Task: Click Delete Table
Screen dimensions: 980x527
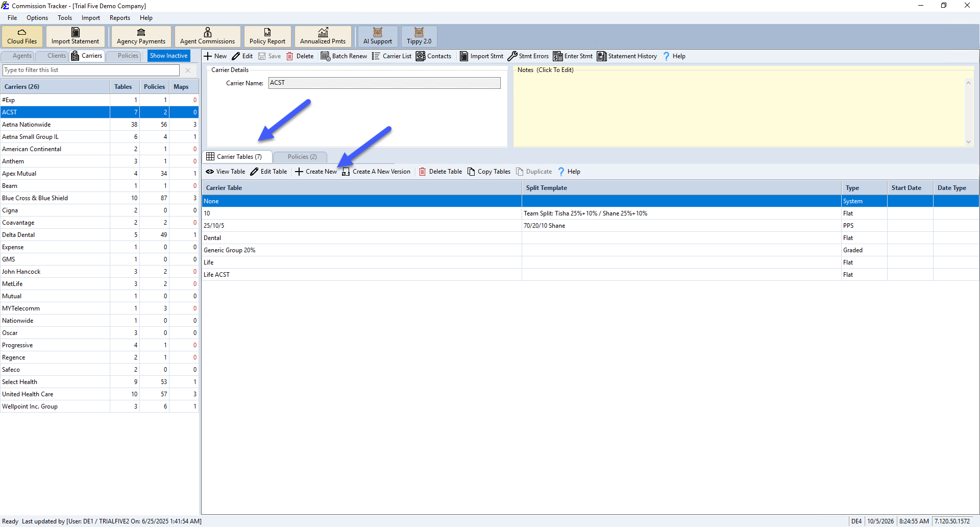Action: [x=440, y=172]
